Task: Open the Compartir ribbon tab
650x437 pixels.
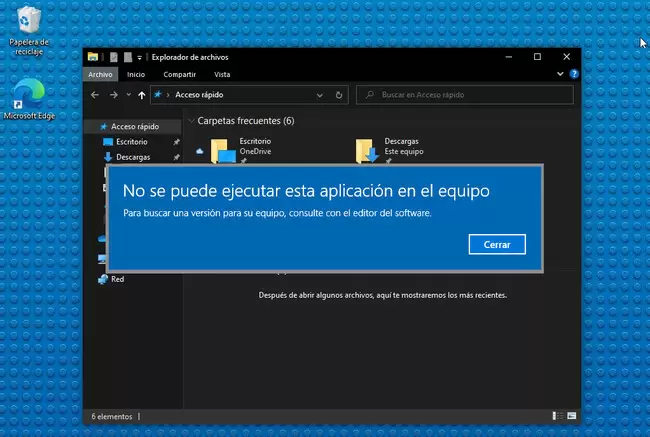Action: (x=179, y=75)
